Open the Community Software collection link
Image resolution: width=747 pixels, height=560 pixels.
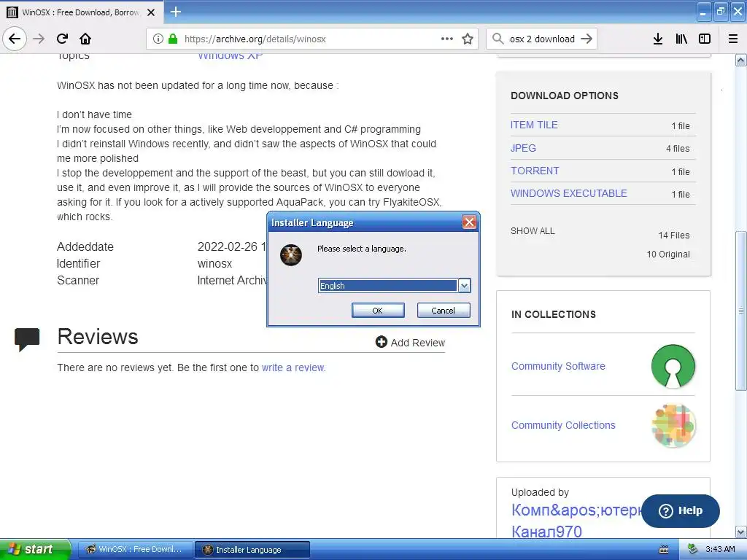[558, 366]
